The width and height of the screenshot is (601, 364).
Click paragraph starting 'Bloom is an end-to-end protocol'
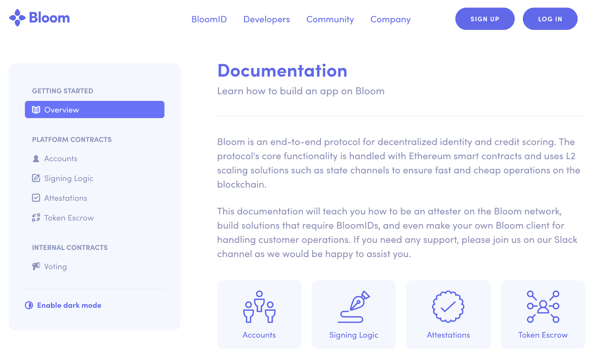(399, 163)
